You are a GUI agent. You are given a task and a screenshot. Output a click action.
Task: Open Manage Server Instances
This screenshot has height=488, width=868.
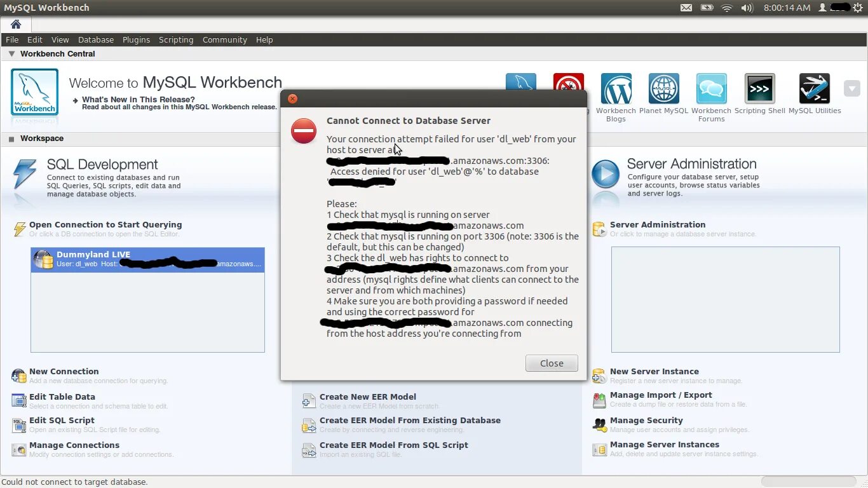(x=665, y=444)
